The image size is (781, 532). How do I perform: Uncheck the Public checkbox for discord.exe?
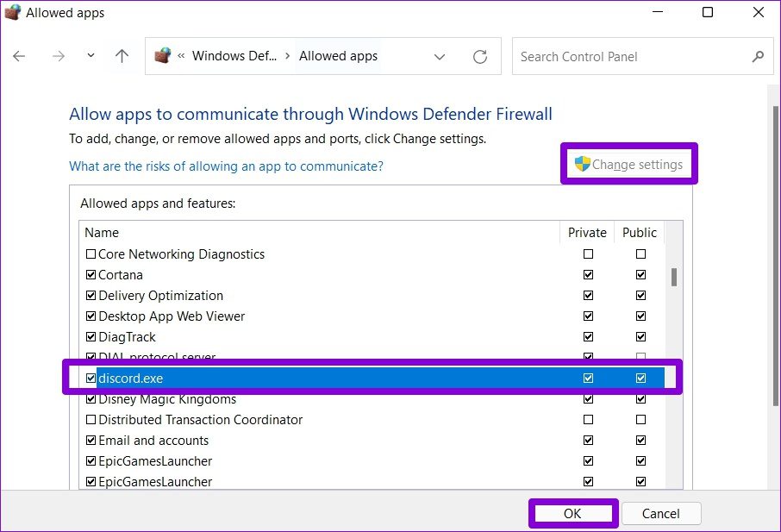click(x=640, y=378)
